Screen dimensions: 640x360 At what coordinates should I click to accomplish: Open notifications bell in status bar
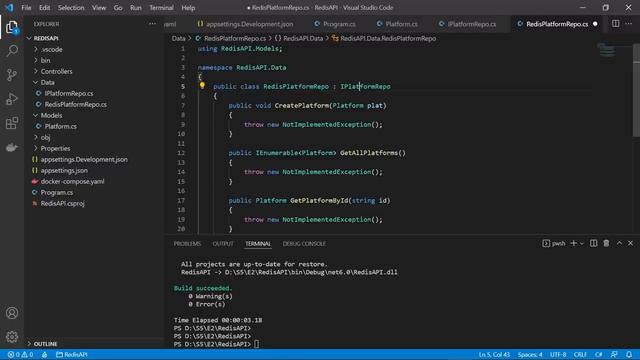pos(629,355)
